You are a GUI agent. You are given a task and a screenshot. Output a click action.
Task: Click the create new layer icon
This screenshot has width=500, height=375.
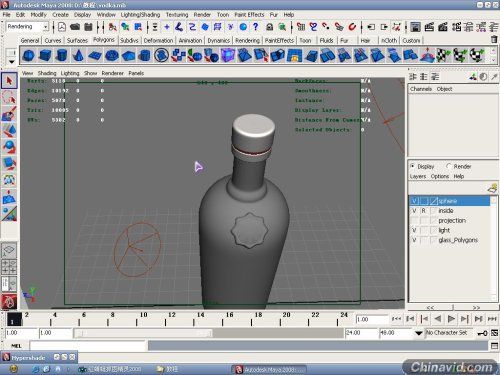click(x=492, y=188)
